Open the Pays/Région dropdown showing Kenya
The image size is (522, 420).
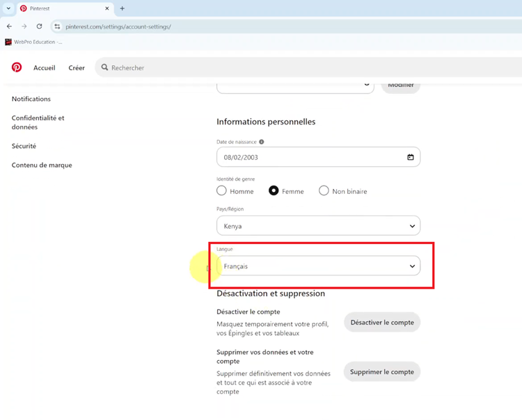coord(318,226)
